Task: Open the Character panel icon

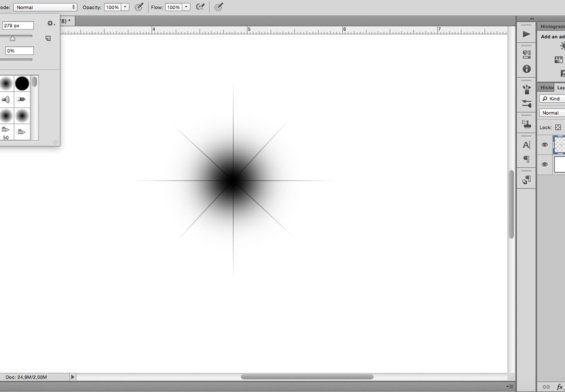Action: click(526, 145)
